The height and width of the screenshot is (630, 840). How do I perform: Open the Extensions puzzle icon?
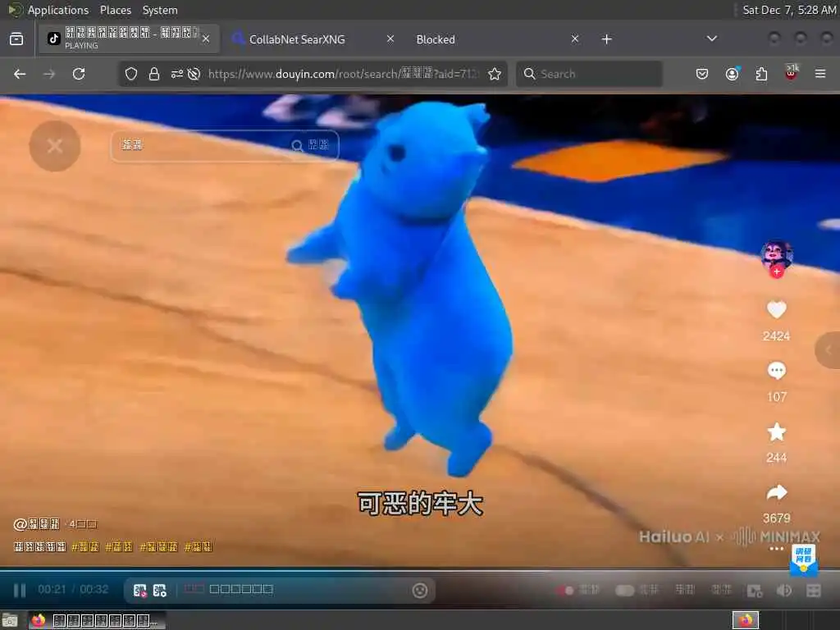[x=761, y=74]
